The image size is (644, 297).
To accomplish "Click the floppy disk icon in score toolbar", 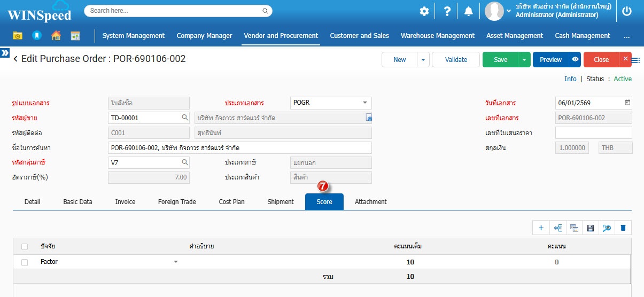I will click(590, 228).
